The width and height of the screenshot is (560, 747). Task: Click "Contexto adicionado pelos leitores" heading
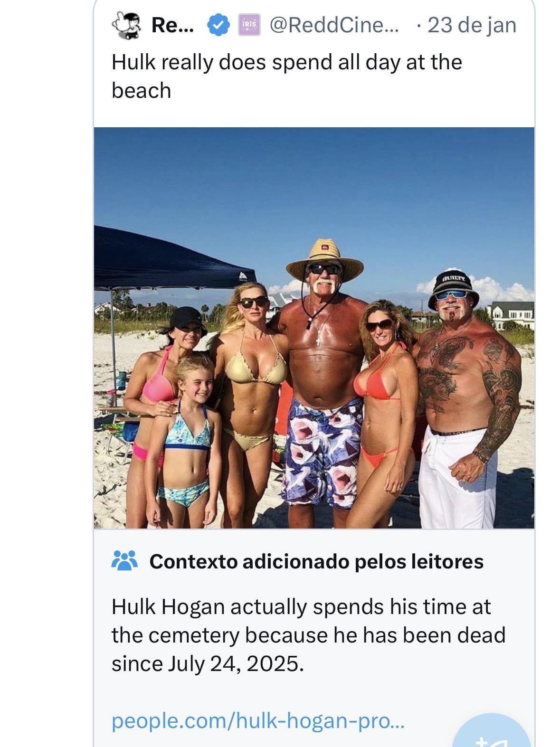316,561
